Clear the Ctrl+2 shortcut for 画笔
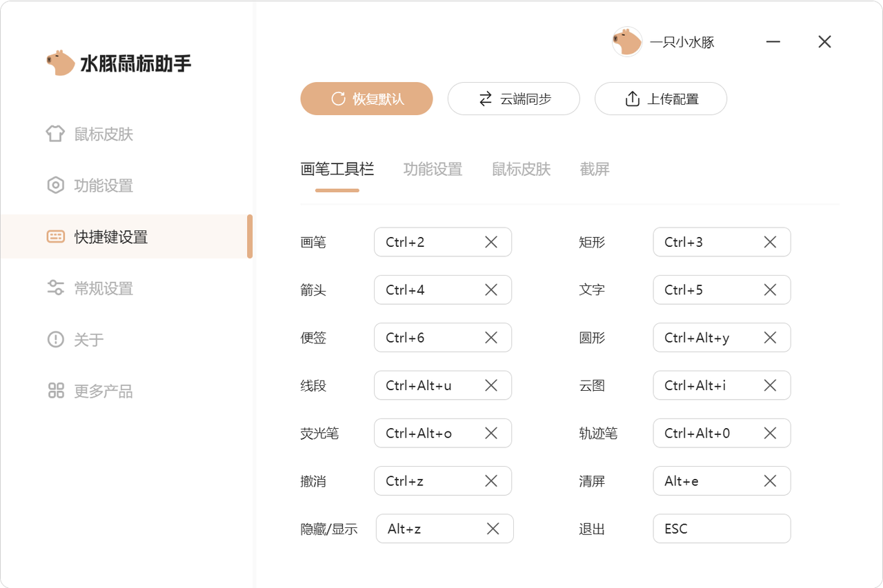Screen dimensions: 883x588 click(491, 242)
